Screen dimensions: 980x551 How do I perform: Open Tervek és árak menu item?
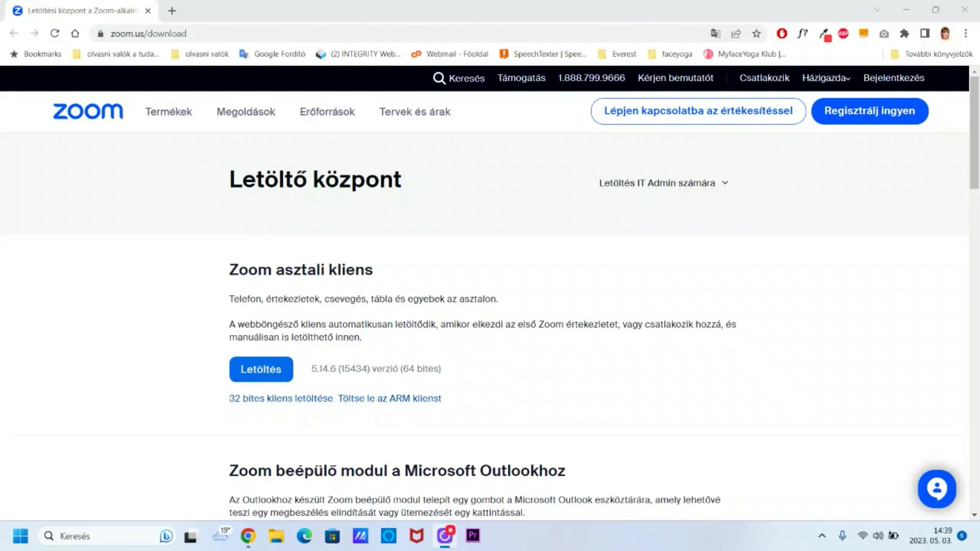click(415, 112)
